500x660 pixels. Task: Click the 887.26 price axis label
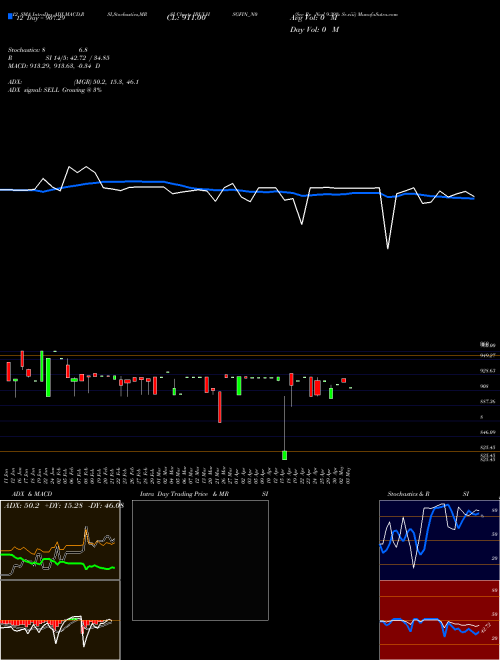point(488,402)
